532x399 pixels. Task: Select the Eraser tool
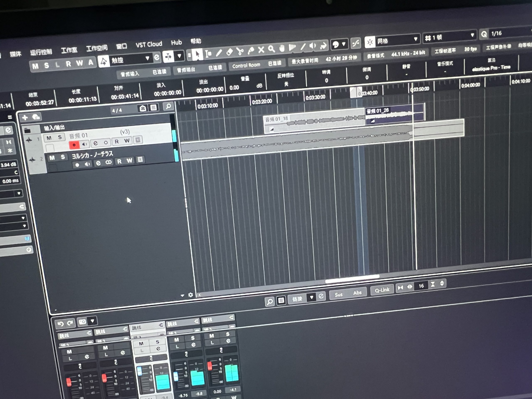click(229, 52)
